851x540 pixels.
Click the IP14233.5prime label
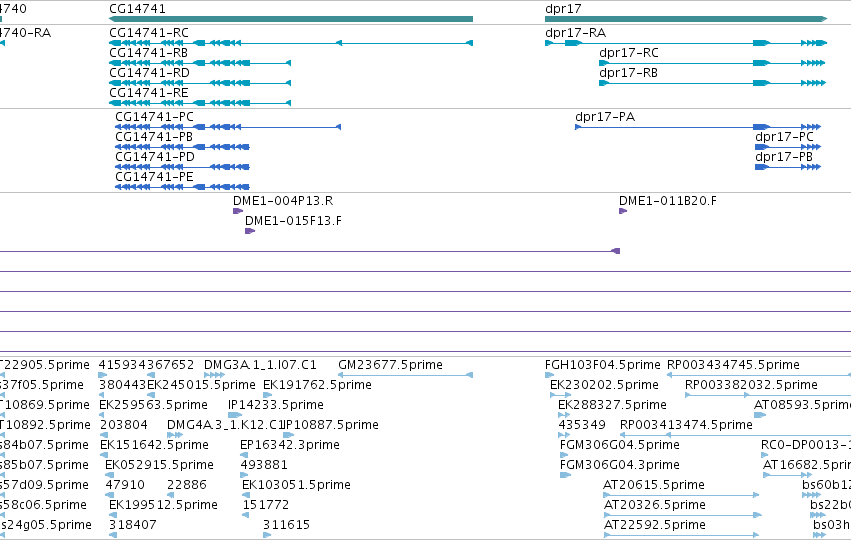276,405
